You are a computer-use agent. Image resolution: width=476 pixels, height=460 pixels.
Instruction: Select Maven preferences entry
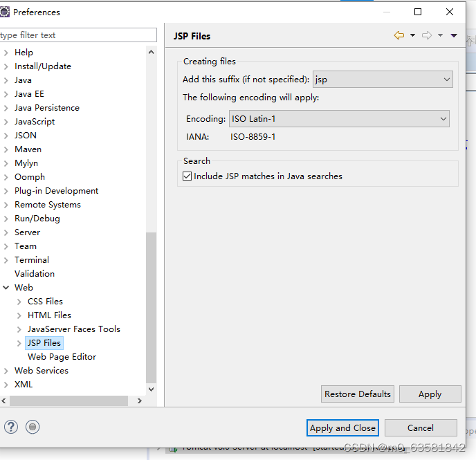(28, 149)
